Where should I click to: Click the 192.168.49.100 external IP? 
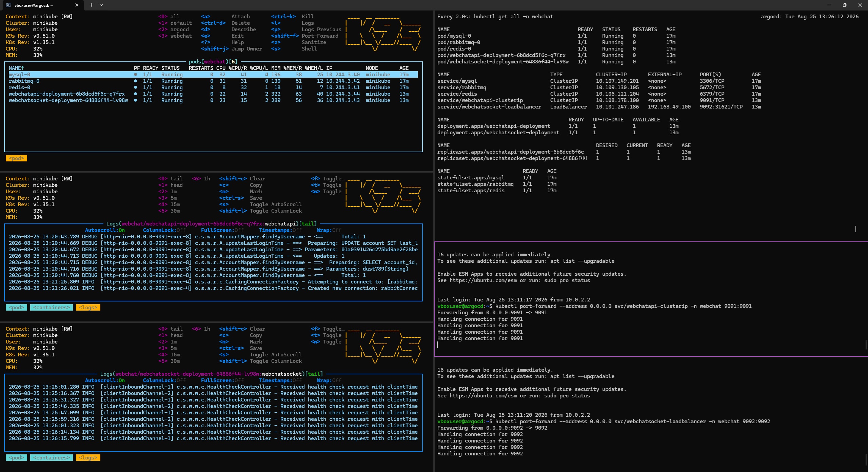tap(669, 107)
